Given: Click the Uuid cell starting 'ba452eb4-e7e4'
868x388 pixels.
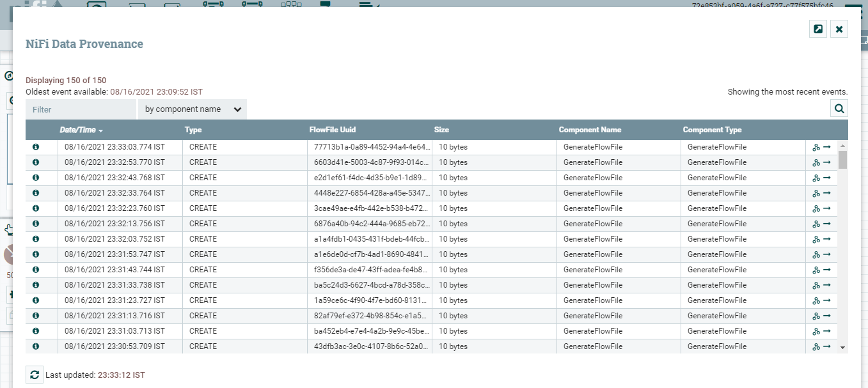Looking at the screenshot, I should tap(369, 331).
